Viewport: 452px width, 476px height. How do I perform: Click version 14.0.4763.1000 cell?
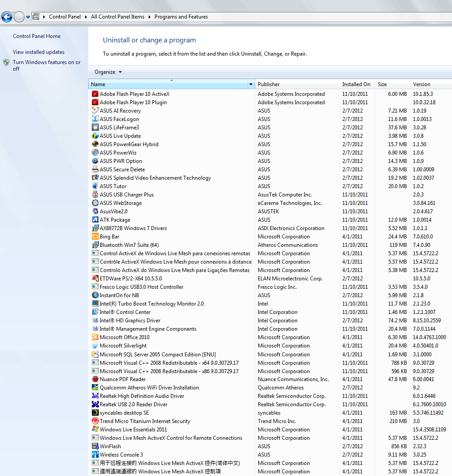(429, 337)
